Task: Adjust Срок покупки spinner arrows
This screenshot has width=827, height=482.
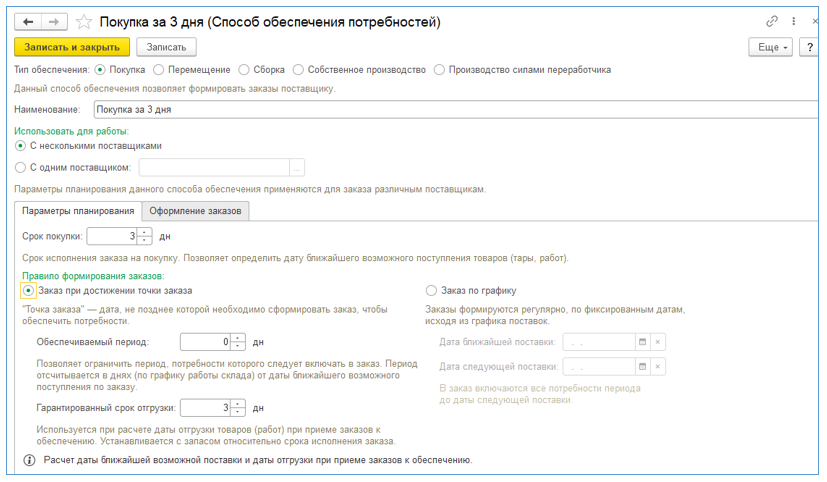Action: click(145, 237)
